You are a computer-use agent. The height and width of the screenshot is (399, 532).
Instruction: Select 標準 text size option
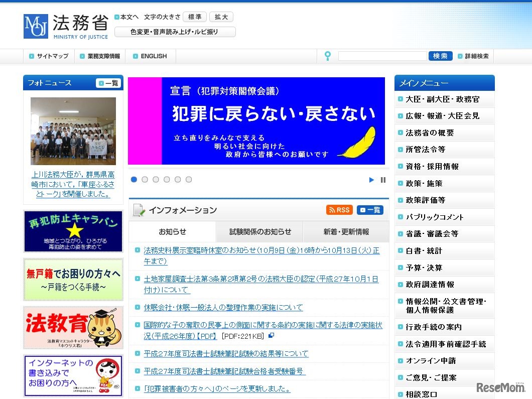tap(194, 17)
